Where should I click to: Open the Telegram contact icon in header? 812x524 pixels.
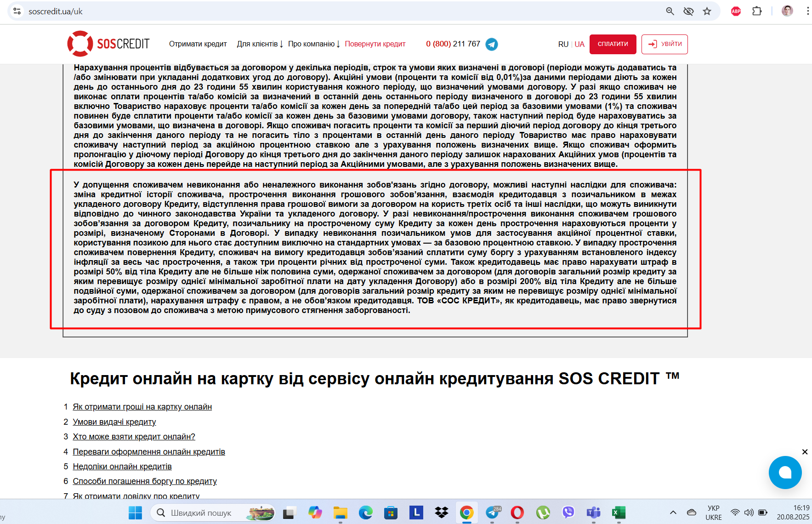pos(492,44)
